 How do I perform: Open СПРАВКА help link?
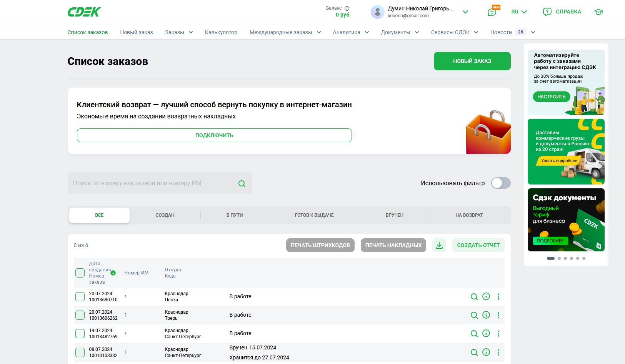click(562, 12)
